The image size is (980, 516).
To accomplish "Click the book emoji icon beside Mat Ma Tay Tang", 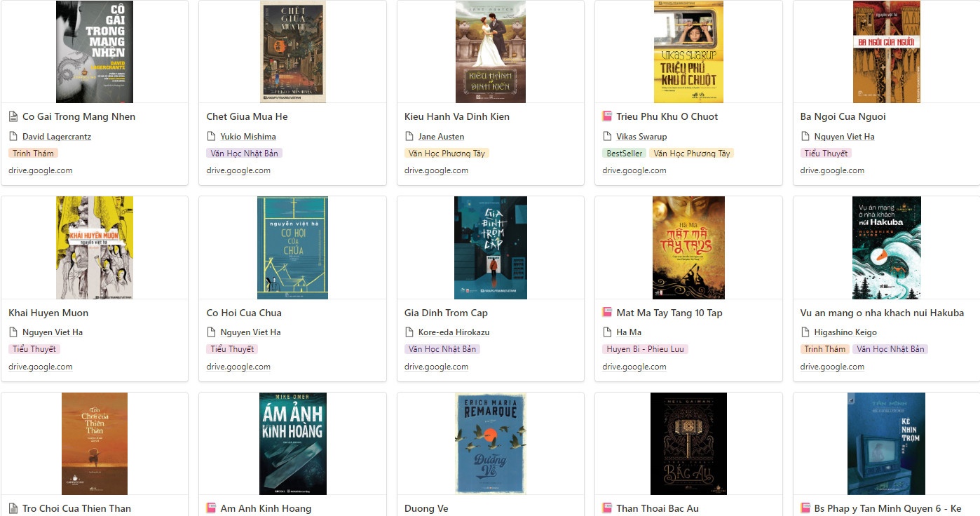I will coord(607,313).
